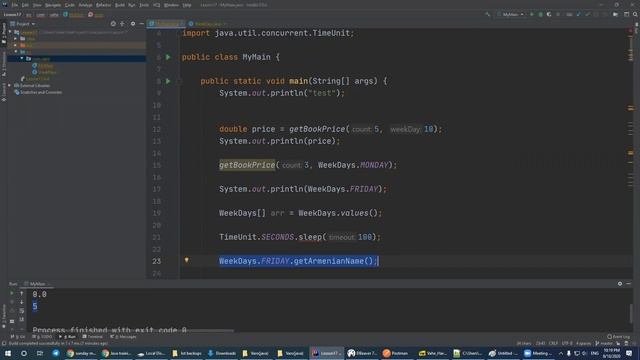Open the MyMain run configuration dropdown

(511, 14)
